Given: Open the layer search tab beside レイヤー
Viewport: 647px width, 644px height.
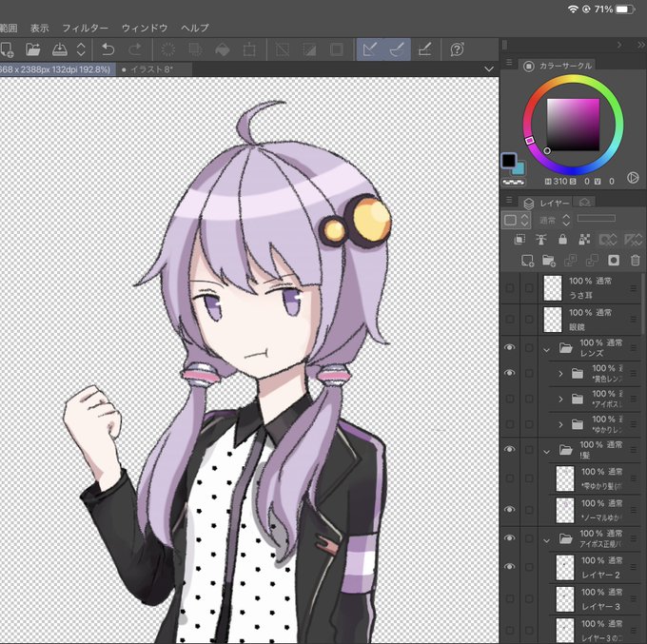Looking at the screenshot, I should tap(585, 203).
